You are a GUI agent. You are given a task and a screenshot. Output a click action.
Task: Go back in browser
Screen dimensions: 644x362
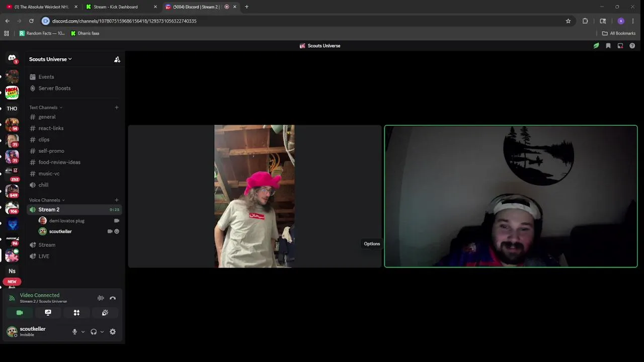(x=7, y=21)
